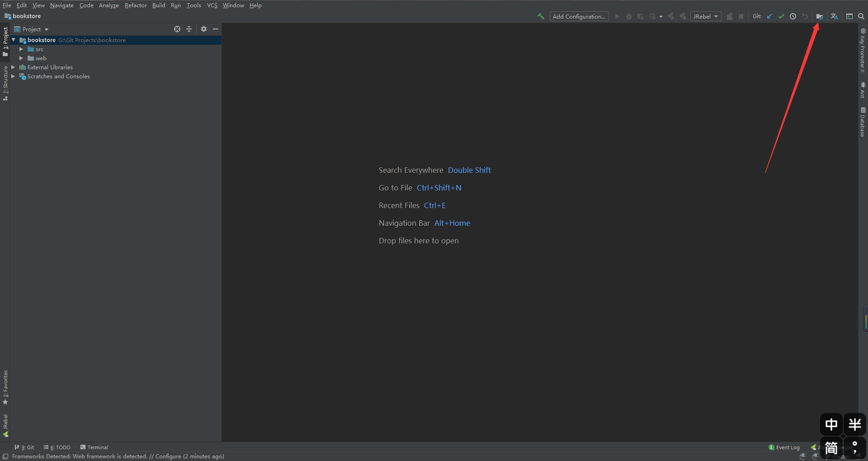This screenshot has height=461, width=868.
Task: Toggle the Ant side tool window tab
Action: coord(863,90)
